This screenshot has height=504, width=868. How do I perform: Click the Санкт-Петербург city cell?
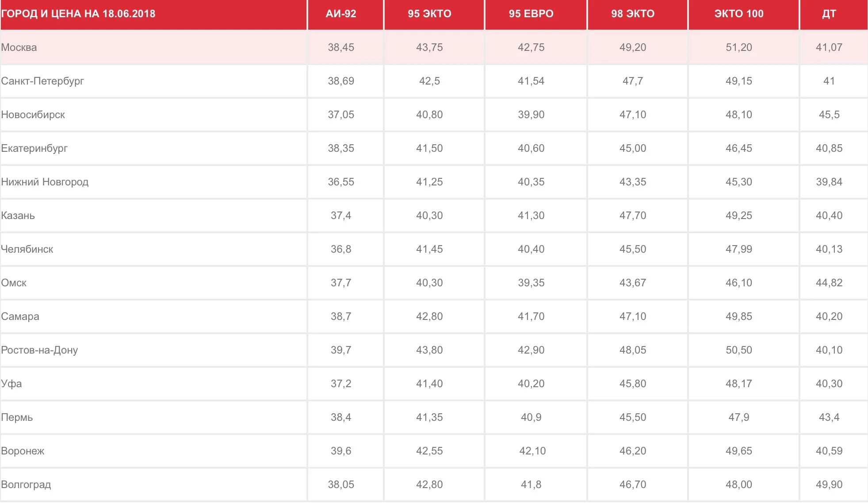42,81
